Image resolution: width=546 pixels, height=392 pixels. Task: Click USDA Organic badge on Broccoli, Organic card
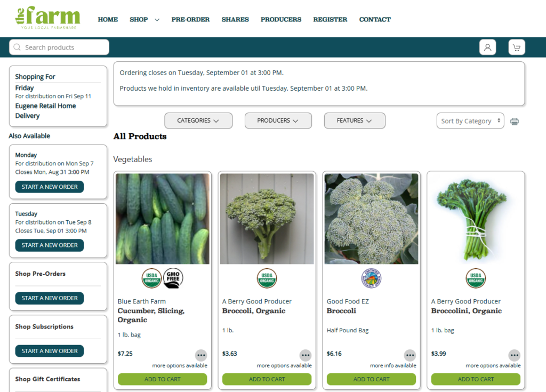pyautogui.click(x=267, y=278)
